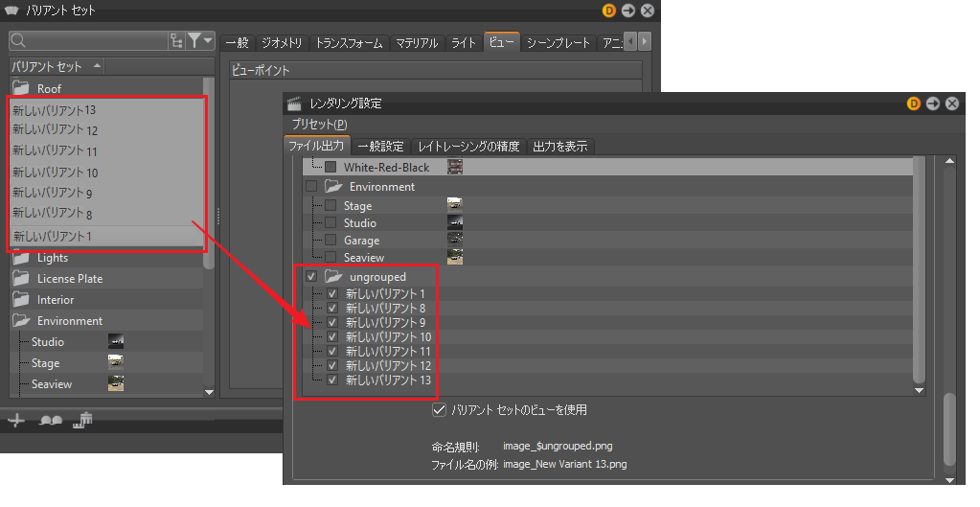This screenshot has height=507, width=980.
Task: Click the clapperboard icon of Render Settings title
Action: [294, 104]
